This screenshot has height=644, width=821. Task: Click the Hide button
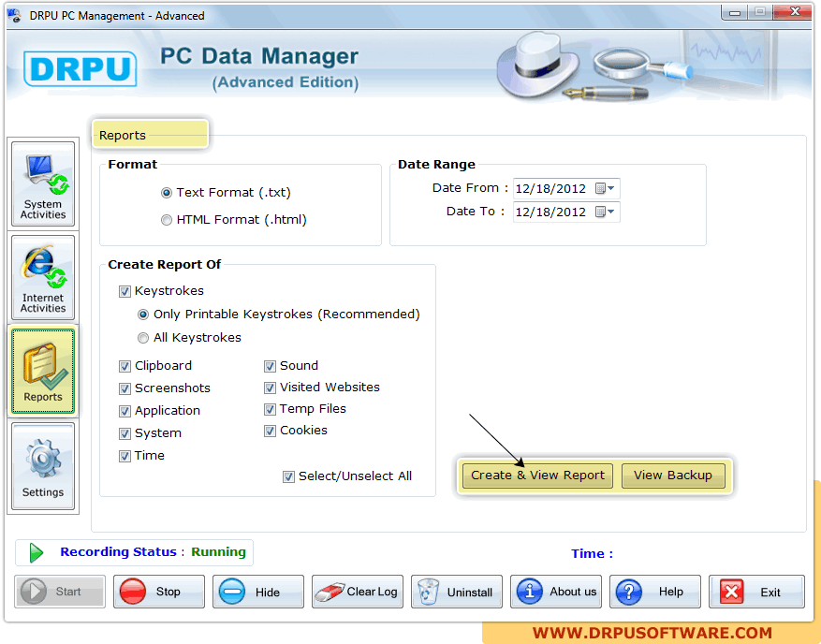point(258,592)
